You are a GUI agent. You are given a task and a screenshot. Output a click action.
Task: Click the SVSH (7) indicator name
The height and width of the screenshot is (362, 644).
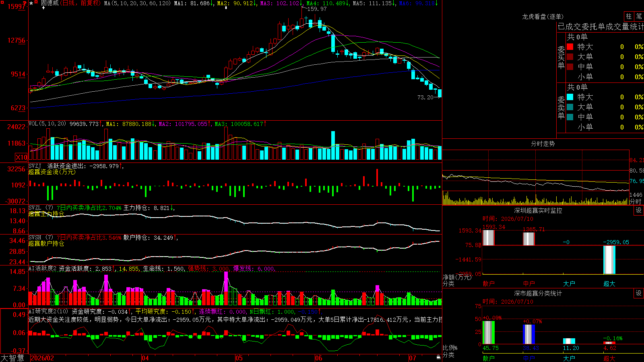coord(41,238)
